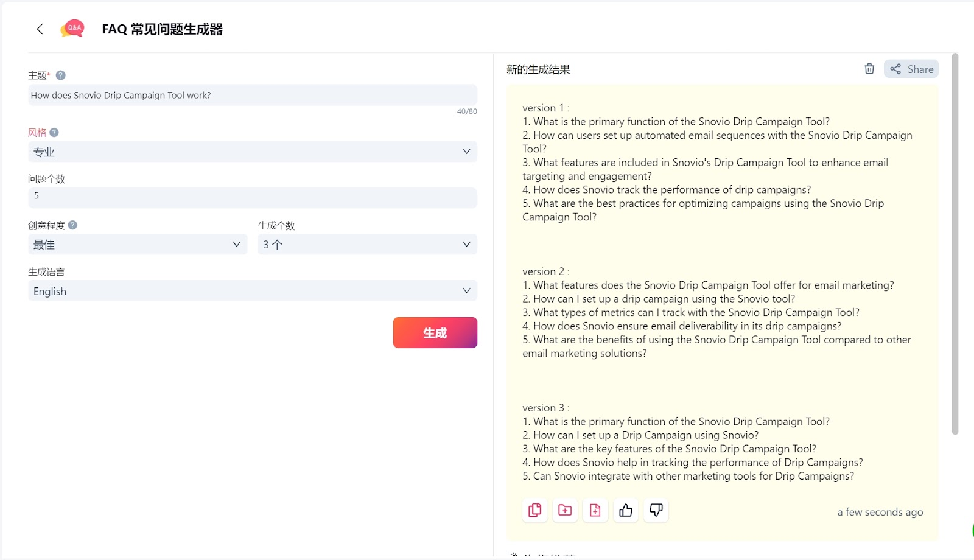The image size is (974, 560).
Task: Click the 40/80 character counter
Action: (467, 111)
